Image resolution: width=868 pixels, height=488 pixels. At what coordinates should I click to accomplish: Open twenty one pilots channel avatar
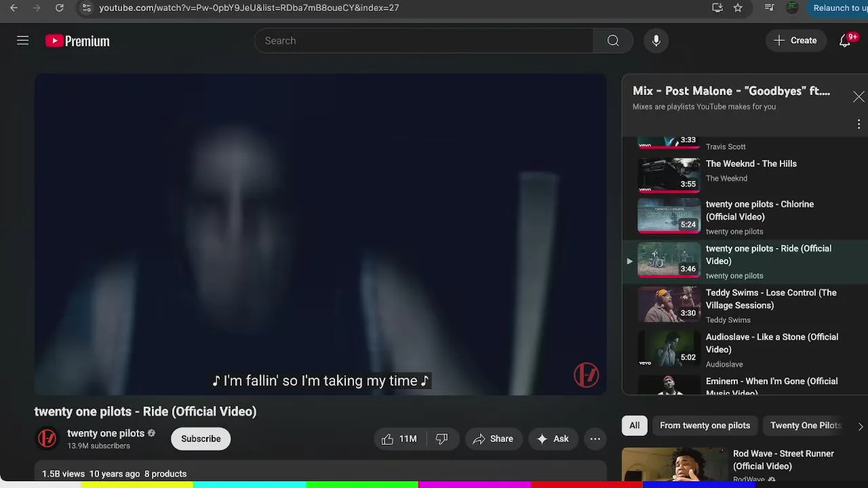click(x=47, y=439)
